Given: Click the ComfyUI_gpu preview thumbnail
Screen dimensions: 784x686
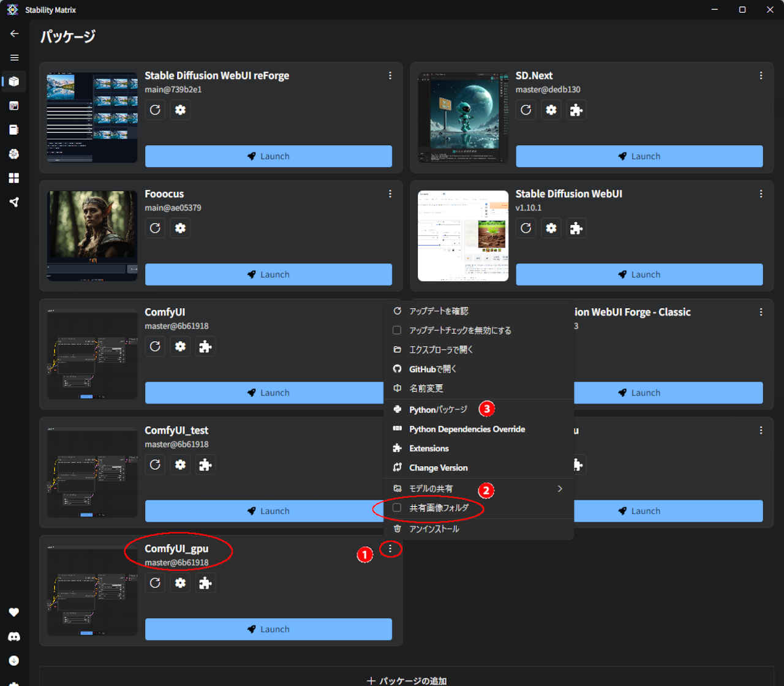Looking at the screenshot, I should 92,590.
